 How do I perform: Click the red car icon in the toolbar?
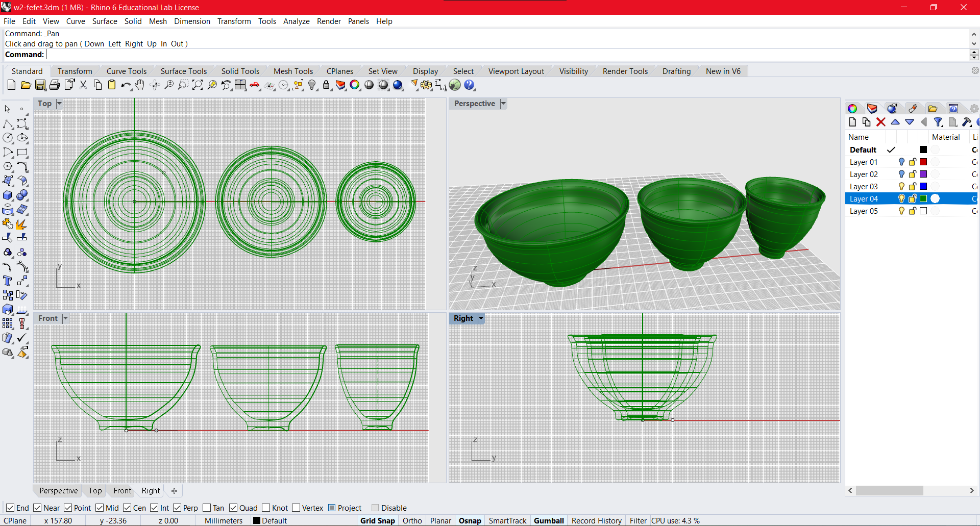click(255, 85)
